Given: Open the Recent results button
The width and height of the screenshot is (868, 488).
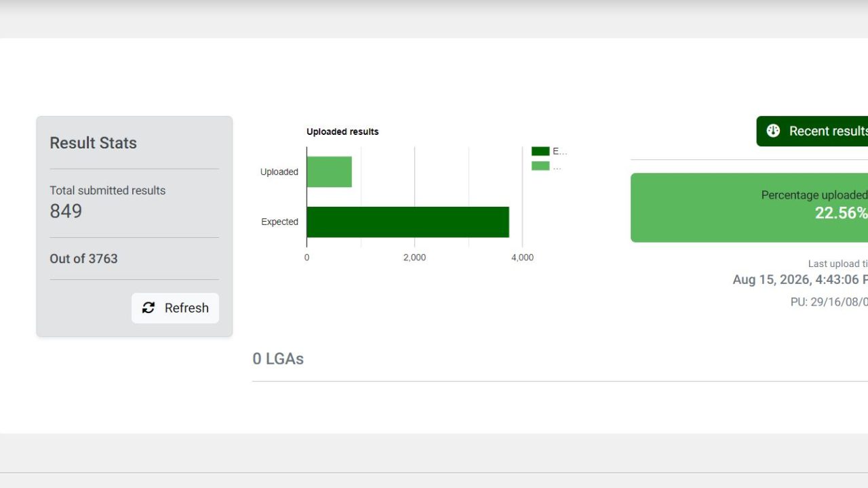Looking at the screenshot, I should [812, 131].
